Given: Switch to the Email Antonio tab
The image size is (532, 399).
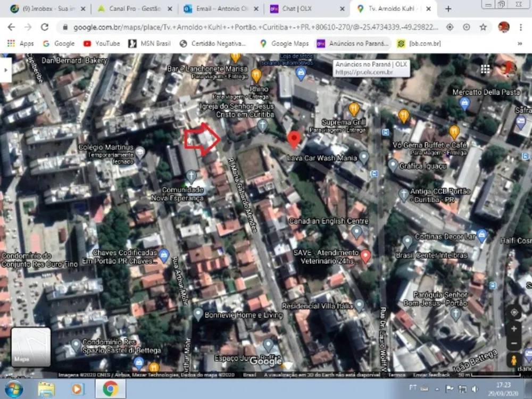Looking at the screenshot, I should coord(221,9).
